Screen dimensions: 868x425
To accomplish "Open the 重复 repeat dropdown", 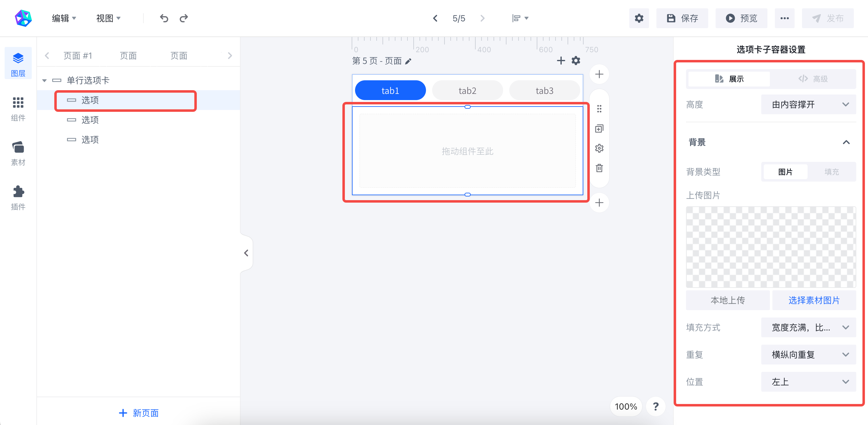I will coord(808,355).
